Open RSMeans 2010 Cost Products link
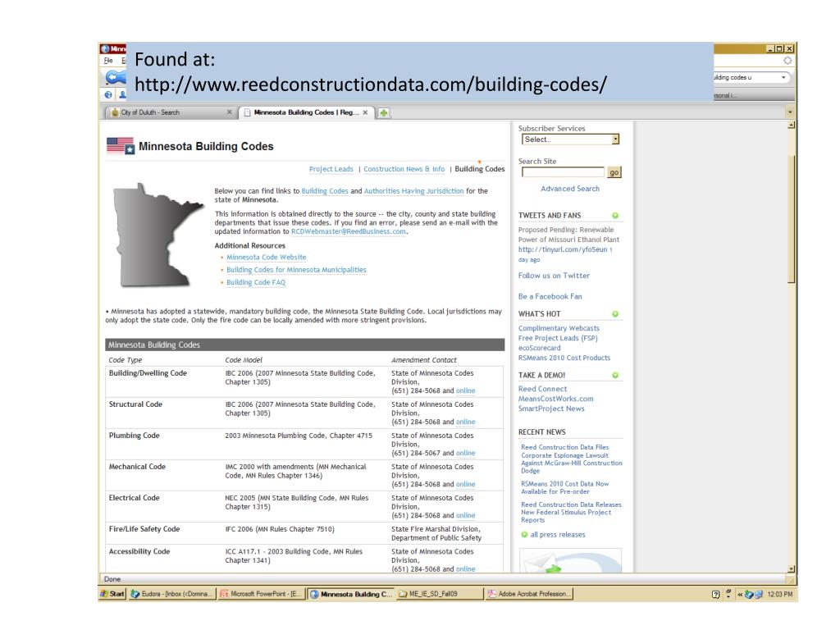The height and width of the screenshot is (630, 840). pyautogui.click(x=564, y=358)
